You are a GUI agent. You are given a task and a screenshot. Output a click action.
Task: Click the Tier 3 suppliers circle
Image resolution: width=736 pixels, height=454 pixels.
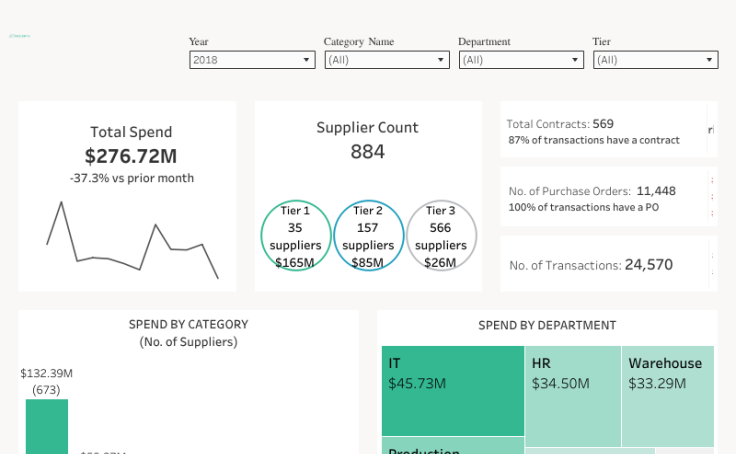click(x=441, y=236)
